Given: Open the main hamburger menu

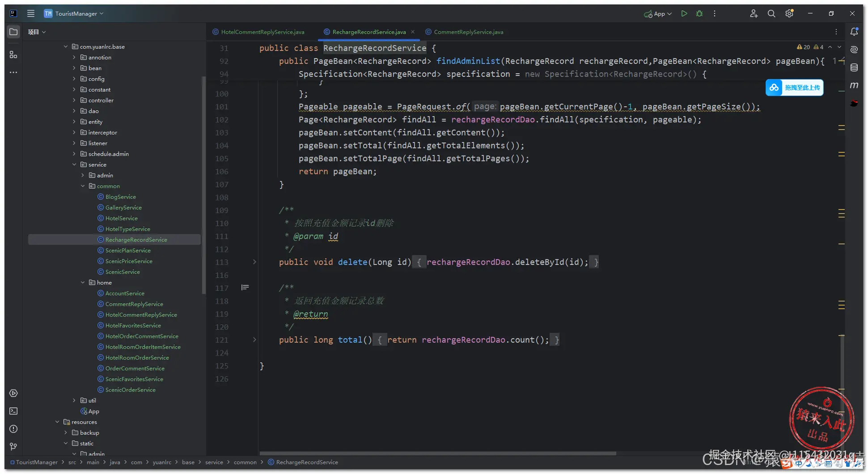Looking at the screenshot, I should coord(31,13).
